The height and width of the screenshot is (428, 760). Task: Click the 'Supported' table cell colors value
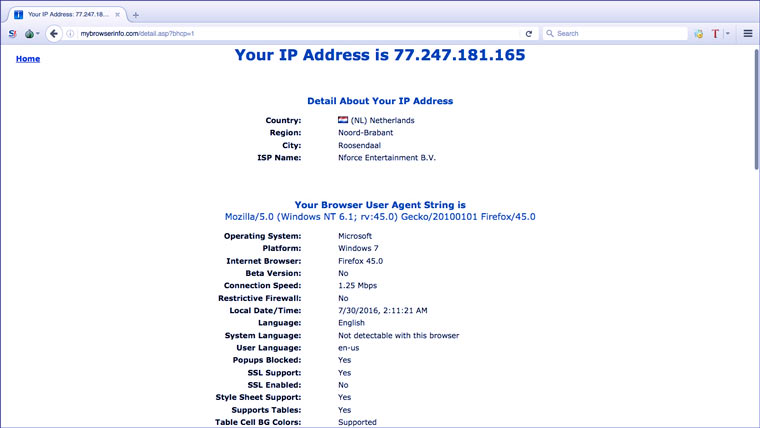click(357, 422)
